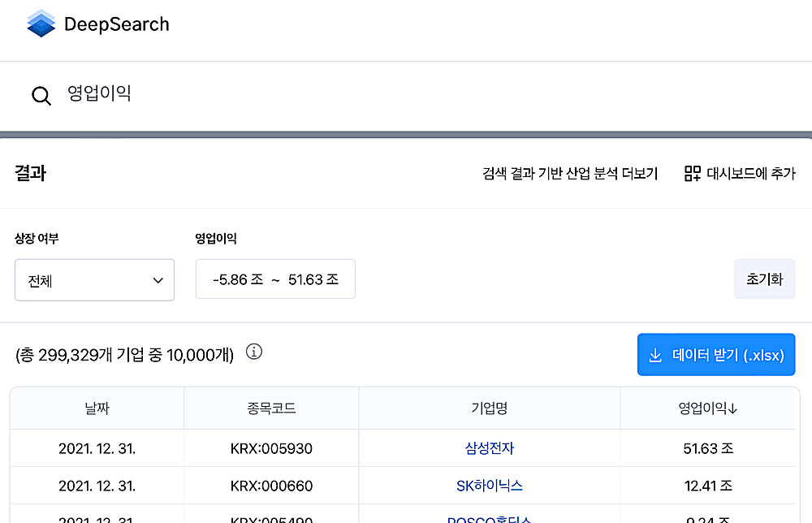Click the DeepSearch logo icon
Viewport: 812px width, 523px height.
pos(41,24)
